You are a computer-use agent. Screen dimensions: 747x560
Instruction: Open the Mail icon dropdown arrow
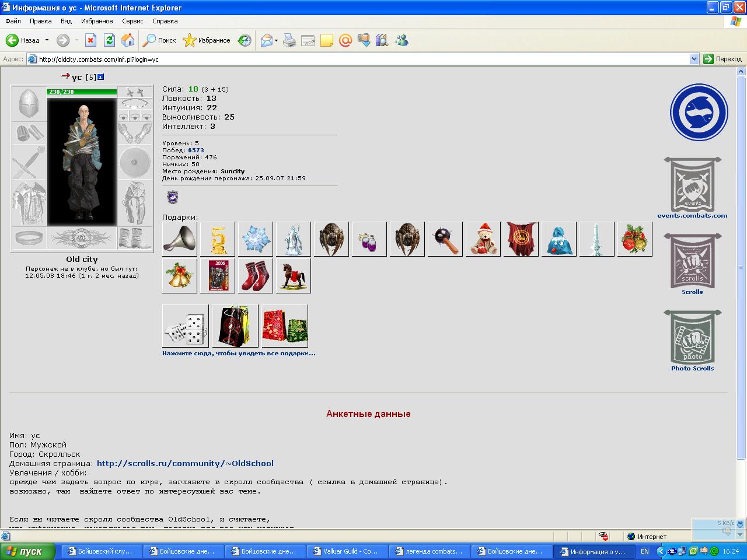click(x=277, y=40)
